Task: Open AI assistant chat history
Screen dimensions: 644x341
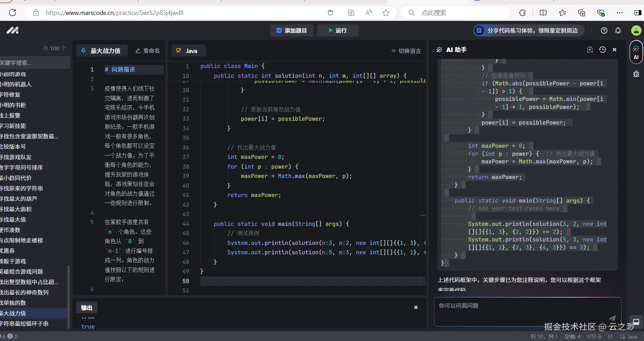Action: (602, 50)
